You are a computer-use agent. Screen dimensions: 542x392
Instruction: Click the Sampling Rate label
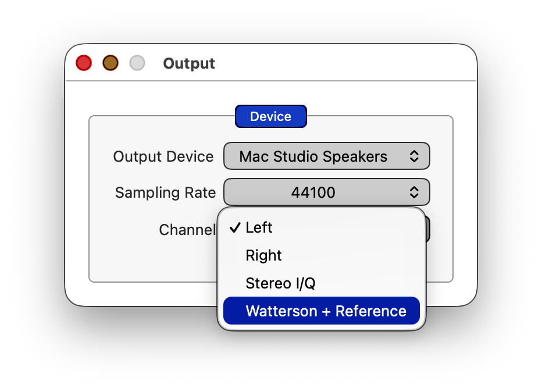165,193
